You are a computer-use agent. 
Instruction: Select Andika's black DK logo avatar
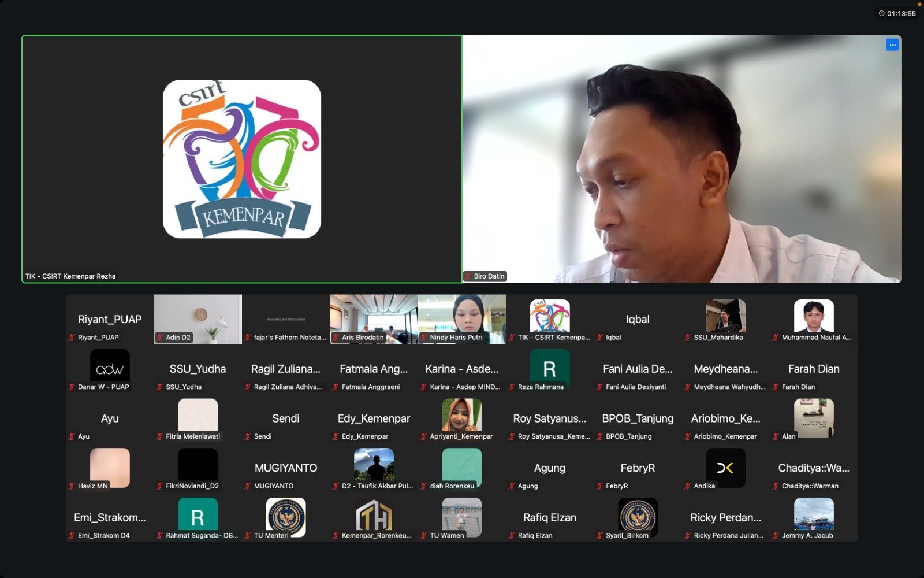[725, 467]
